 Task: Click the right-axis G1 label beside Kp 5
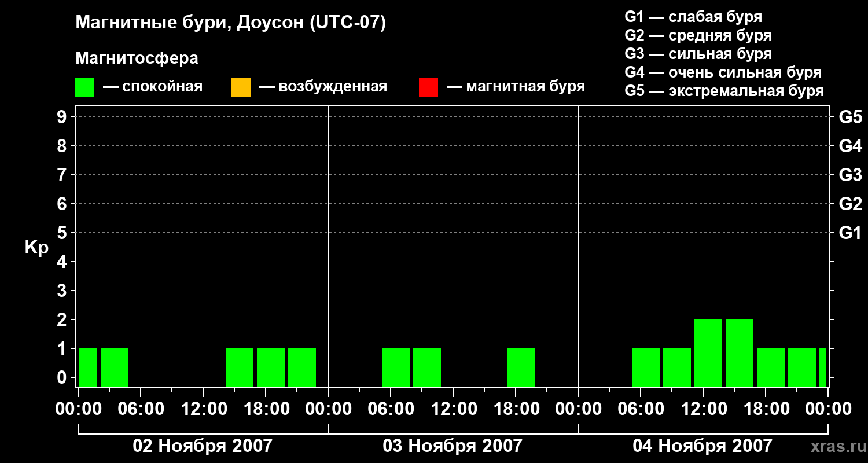tap(850, 233)
